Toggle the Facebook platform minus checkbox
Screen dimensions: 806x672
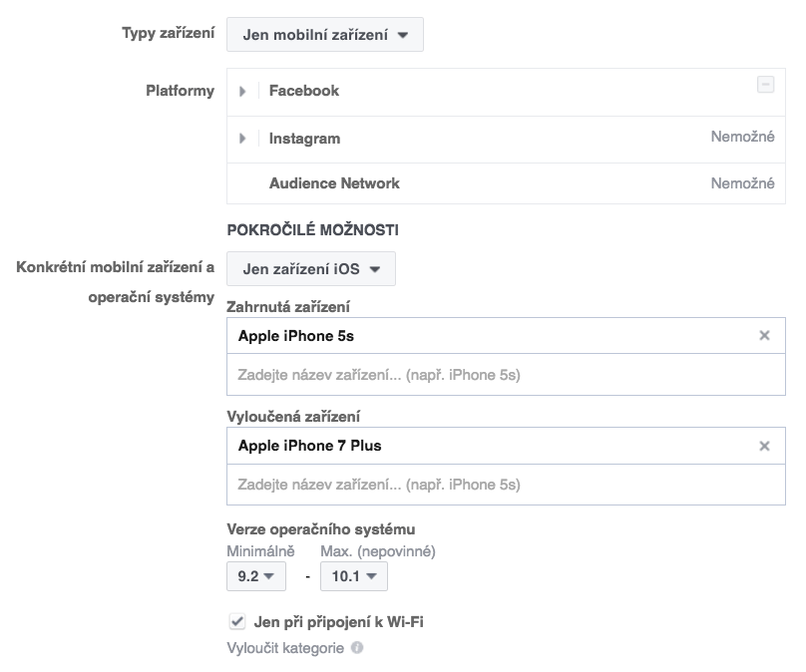[x=765, y=85]
